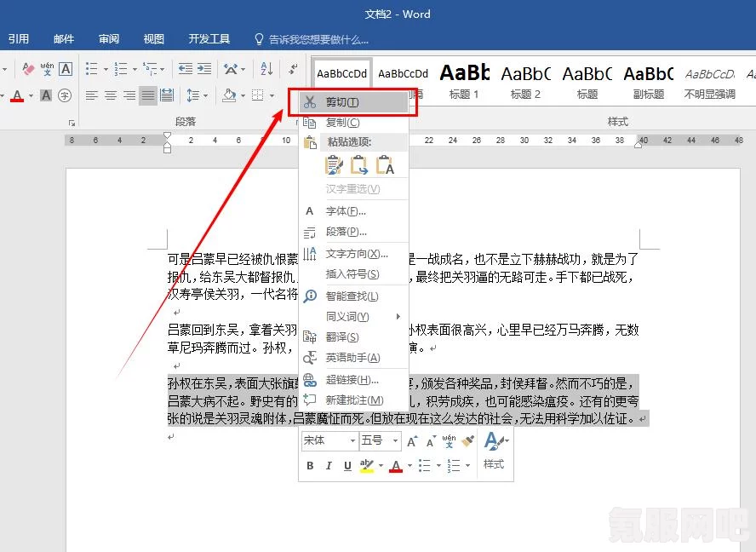Open the enclosed characters (circled 字) tool
Image resolution: width=756 pixels, height=552 pixels.
point(65,95)
